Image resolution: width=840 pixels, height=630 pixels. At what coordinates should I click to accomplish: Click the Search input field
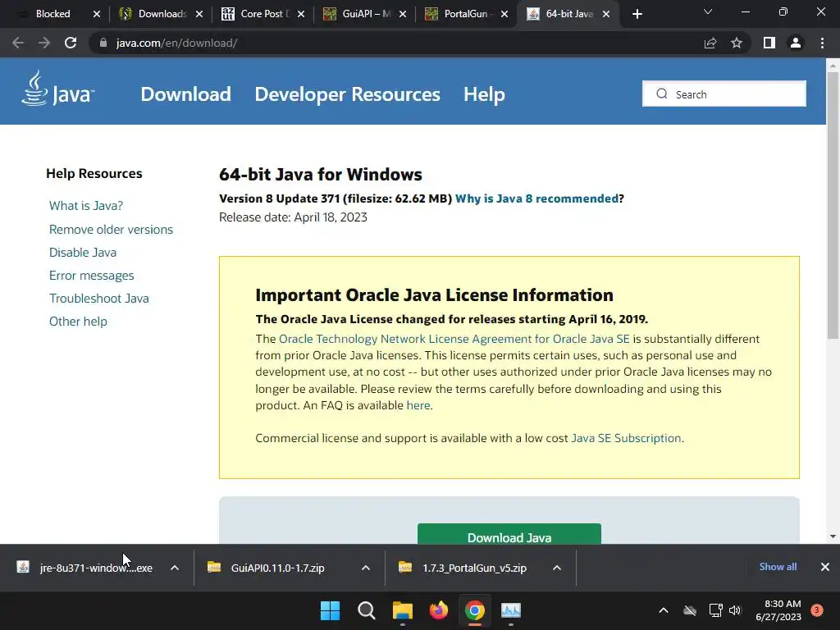[x=724, y=94]
